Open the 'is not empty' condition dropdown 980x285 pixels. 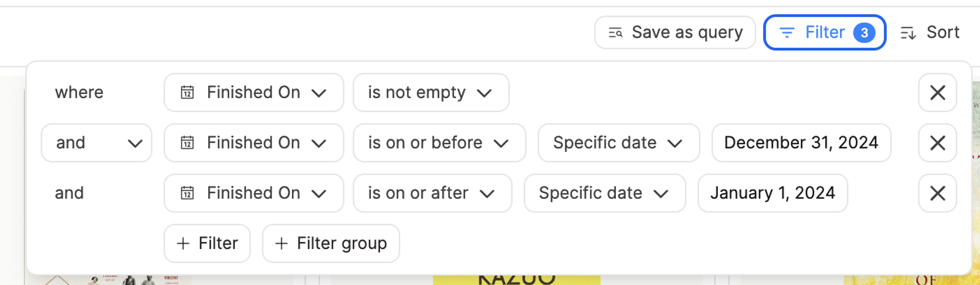431,93
